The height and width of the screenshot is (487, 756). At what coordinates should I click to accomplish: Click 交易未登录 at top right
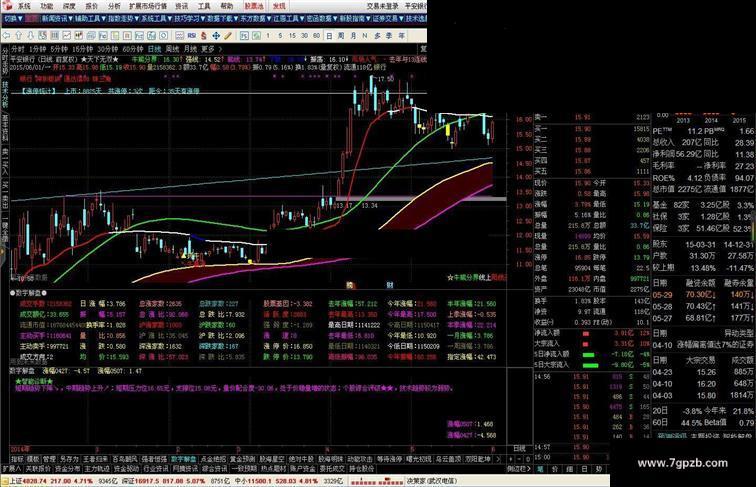pos(383,6)
